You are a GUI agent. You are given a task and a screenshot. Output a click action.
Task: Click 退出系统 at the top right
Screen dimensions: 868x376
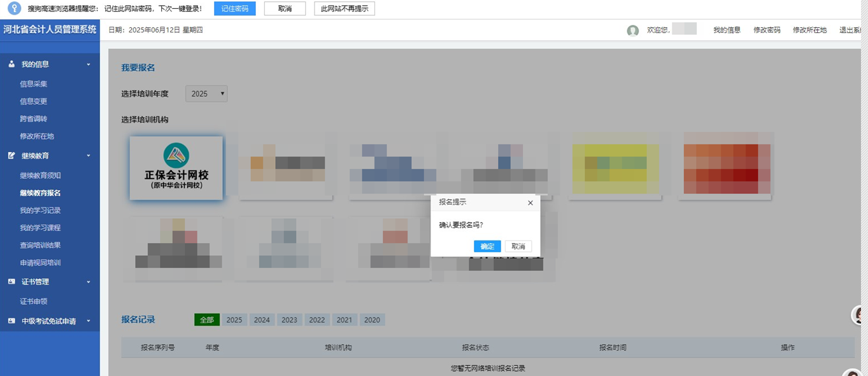coord(853,30)
